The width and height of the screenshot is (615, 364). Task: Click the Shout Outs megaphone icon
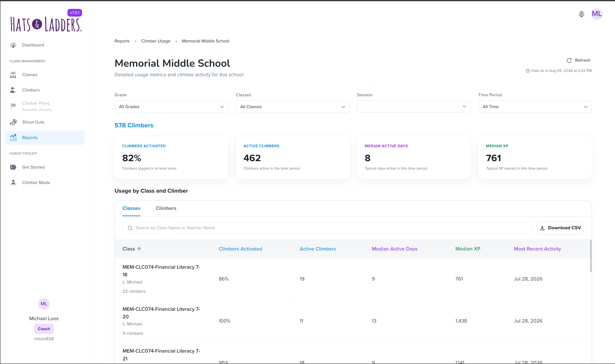[x=13, y=122]
